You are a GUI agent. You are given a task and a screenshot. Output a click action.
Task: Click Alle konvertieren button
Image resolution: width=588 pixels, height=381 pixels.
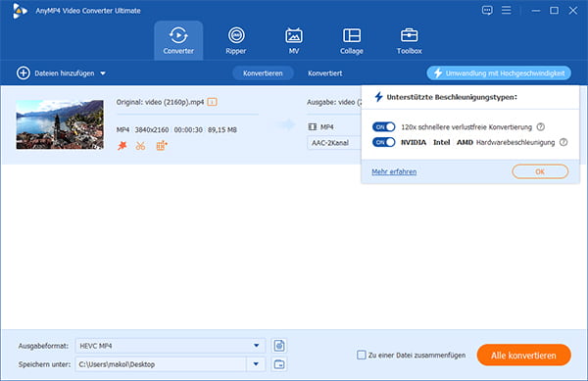click(x=524, y=356)
